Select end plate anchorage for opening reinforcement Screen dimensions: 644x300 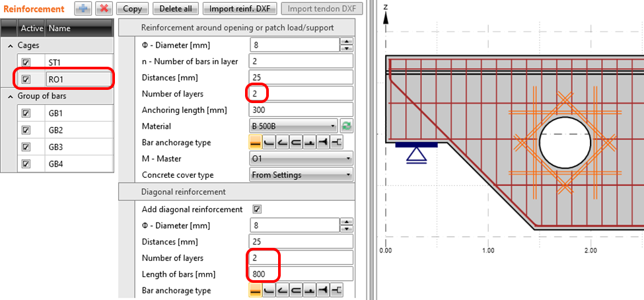336,143
